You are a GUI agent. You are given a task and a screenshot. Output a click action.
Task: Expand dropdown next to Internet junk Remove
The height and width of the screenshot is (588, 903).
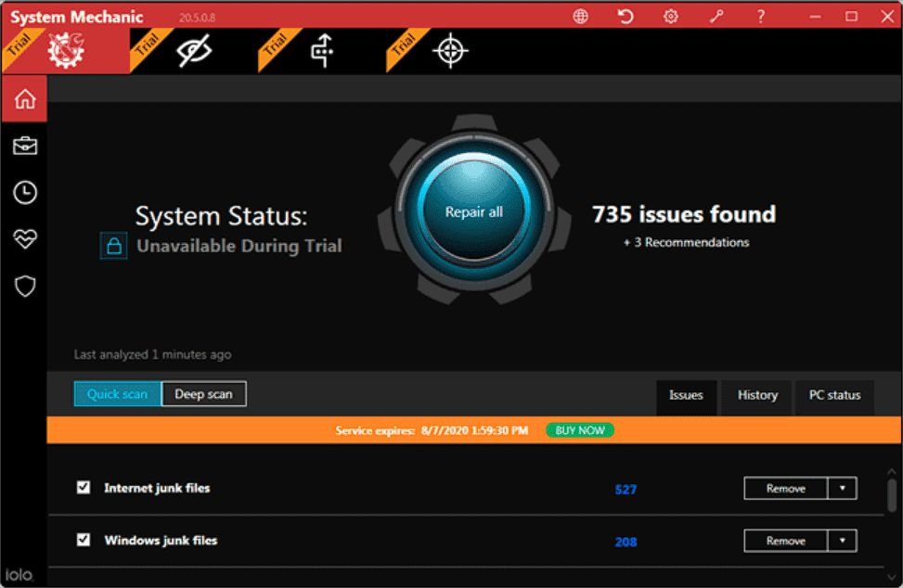[843, 489]
